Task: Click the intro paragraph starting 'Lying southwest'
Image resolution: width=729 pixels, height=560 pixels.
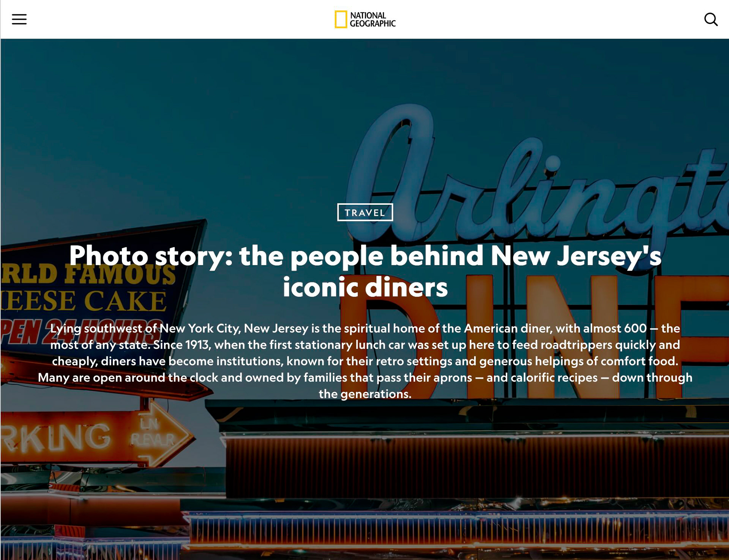Action: tap(365, 361)
